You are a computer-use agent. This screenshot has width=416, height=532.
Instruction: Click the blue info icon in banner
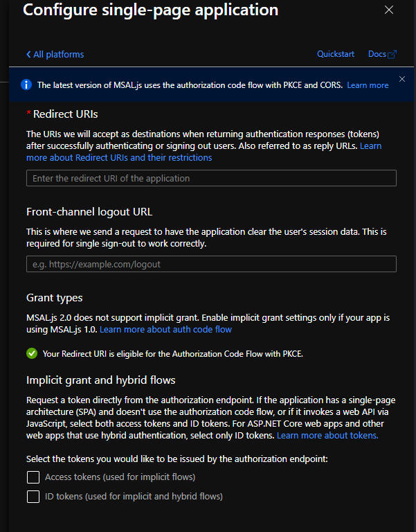pyautogui.click(x=26, y=85)
